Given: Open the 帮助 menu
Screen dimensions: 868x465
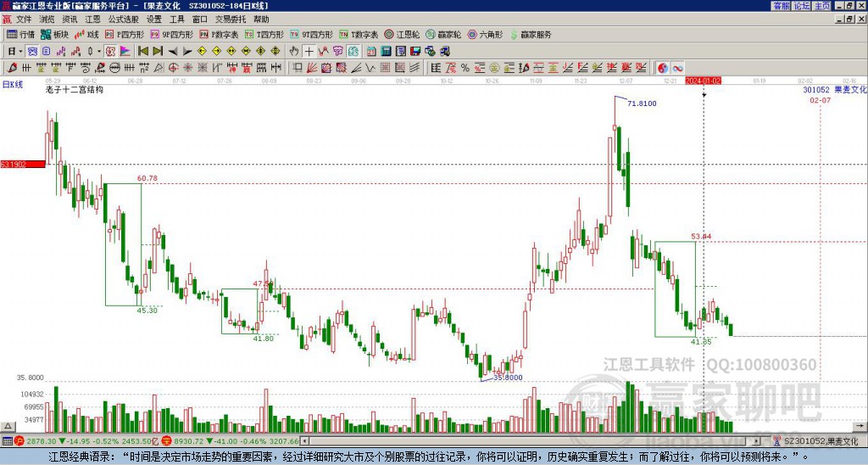Looking at the screenshot, I should pyautogui.click(x=261, y=20).
